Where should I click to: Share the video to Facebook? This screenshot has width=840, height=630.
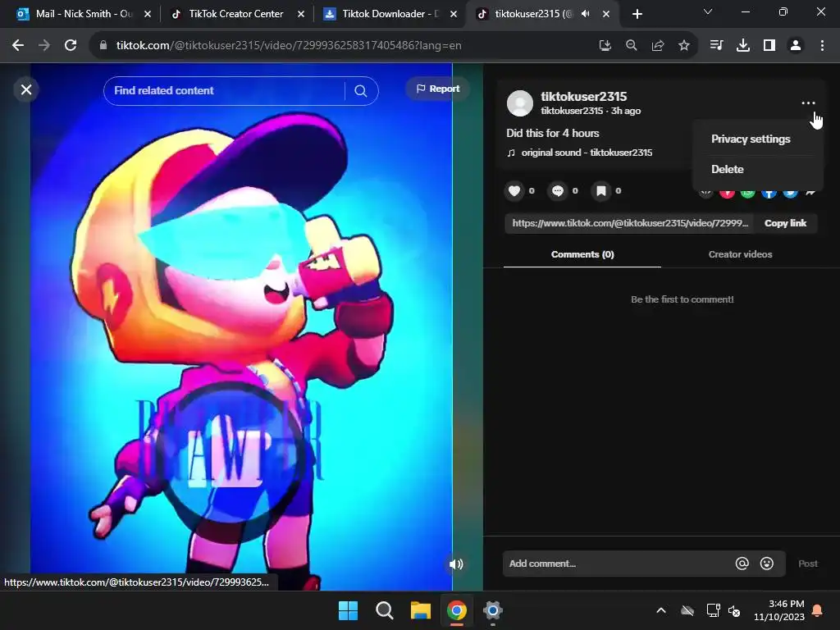[769, 193]
